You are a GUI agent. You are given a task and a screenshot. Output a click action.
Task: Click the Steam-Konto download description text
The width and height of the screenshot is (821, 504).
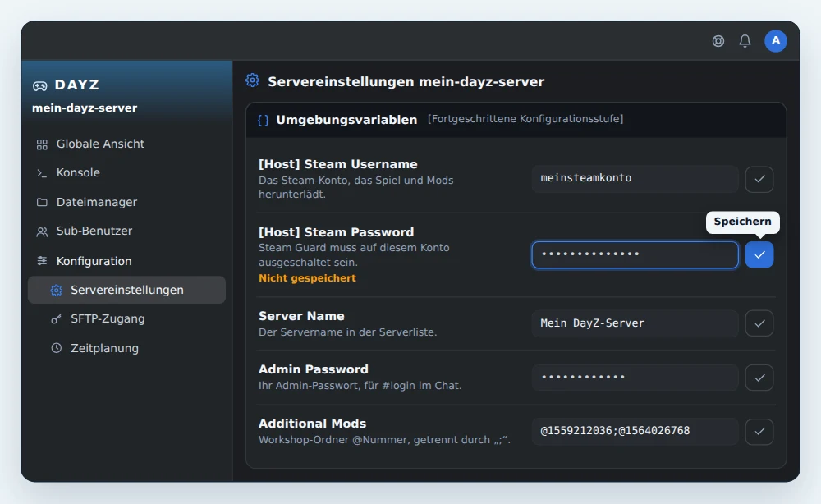(x=356, y=187)
